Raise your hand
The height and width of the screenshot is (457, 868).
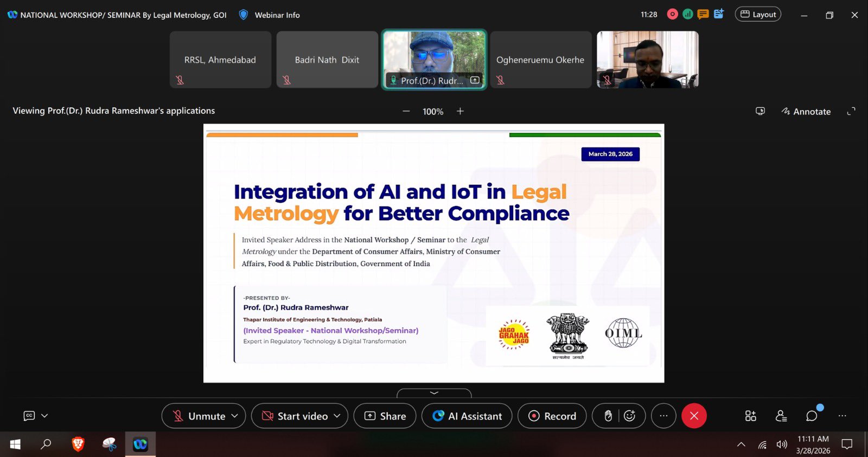coord(608,416)
